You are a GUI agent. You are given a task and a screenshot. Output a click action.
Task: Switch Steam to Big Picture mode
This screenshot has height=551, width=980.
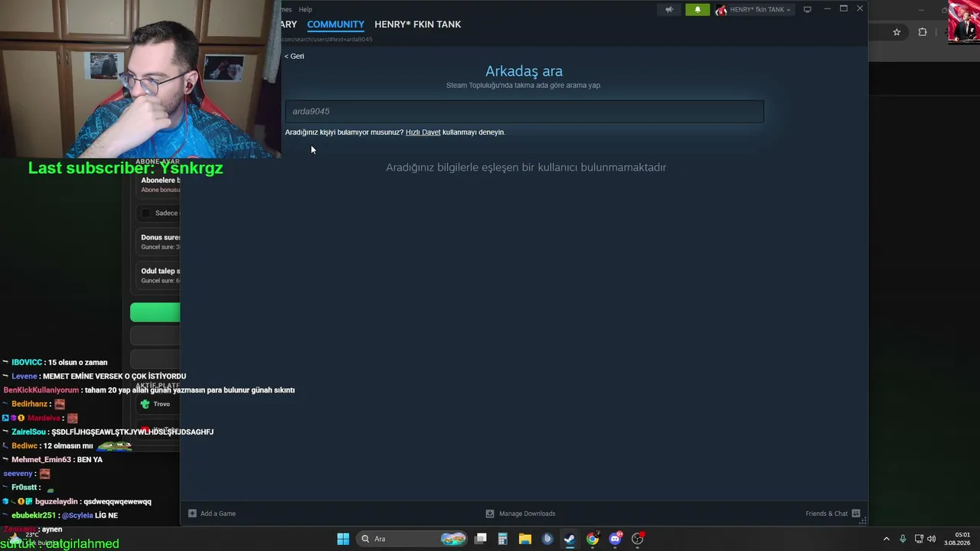click(x=807, y=9)
